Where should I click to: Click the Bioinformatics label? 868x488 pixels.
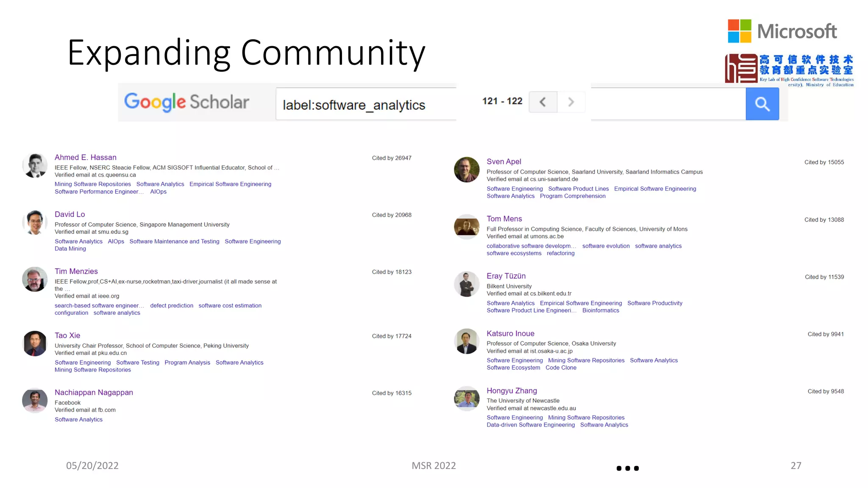pos(601,310)
